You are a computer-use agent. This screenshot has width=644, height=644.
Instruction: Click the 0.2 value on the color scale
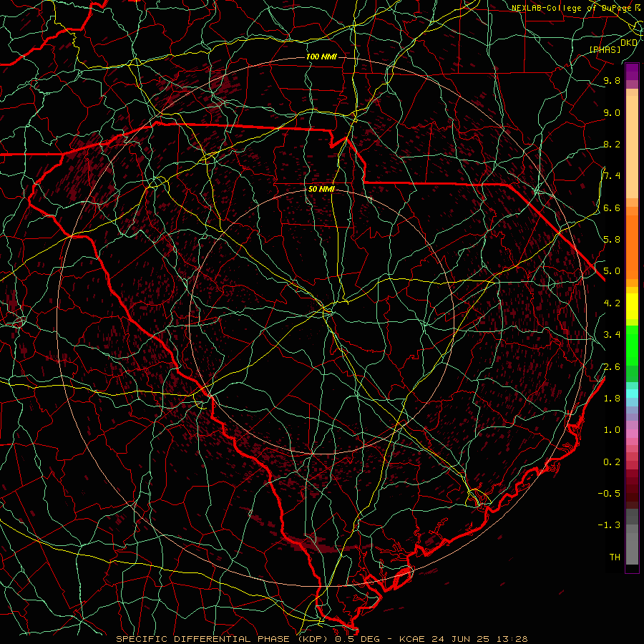612,462
